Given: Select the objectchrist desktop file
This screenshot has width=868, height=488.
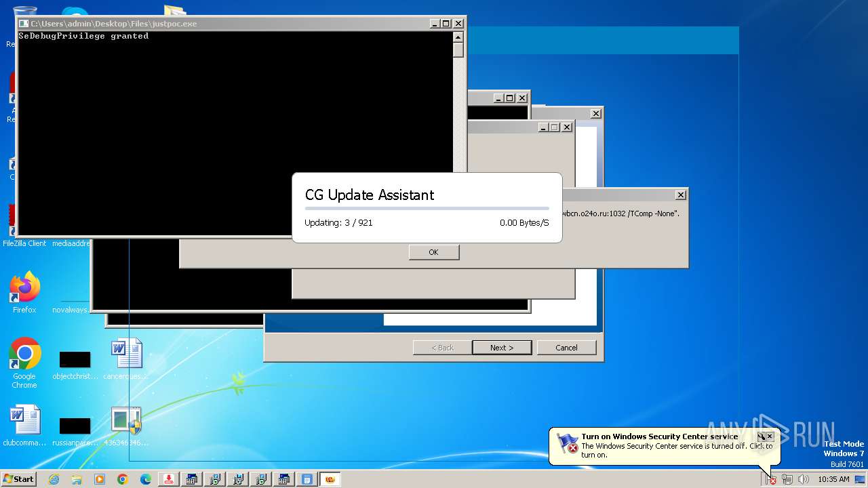Looking at the screenshot, I should [75, 364].
